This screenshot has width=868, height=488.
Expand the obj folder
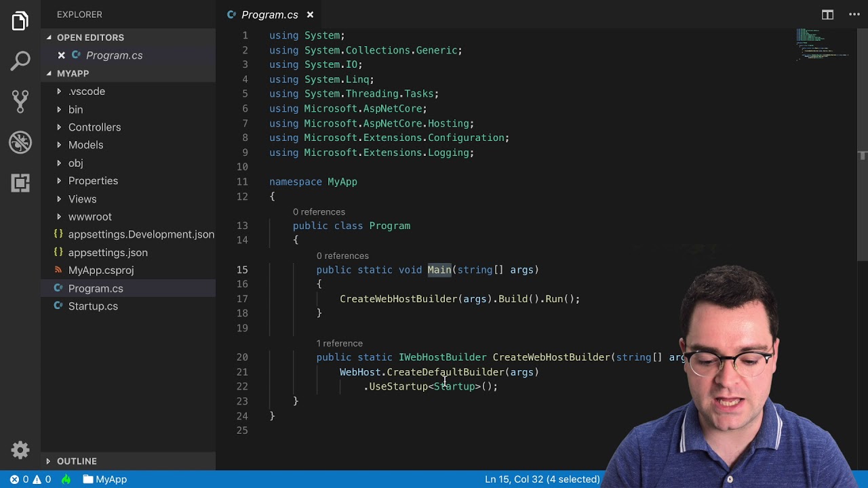point(128,163)
